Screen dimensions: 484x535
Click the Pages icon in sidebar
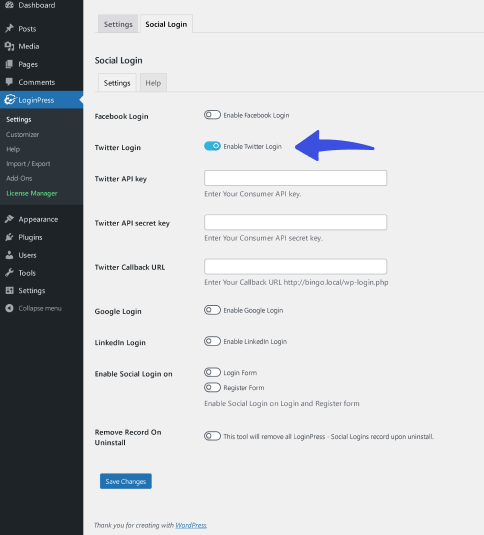(x=9, y=64)
